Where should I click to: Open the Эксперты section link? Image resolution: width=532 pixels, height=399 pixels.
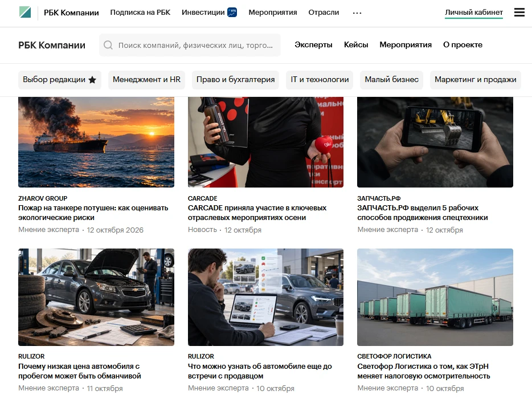[x=313, y=45]
